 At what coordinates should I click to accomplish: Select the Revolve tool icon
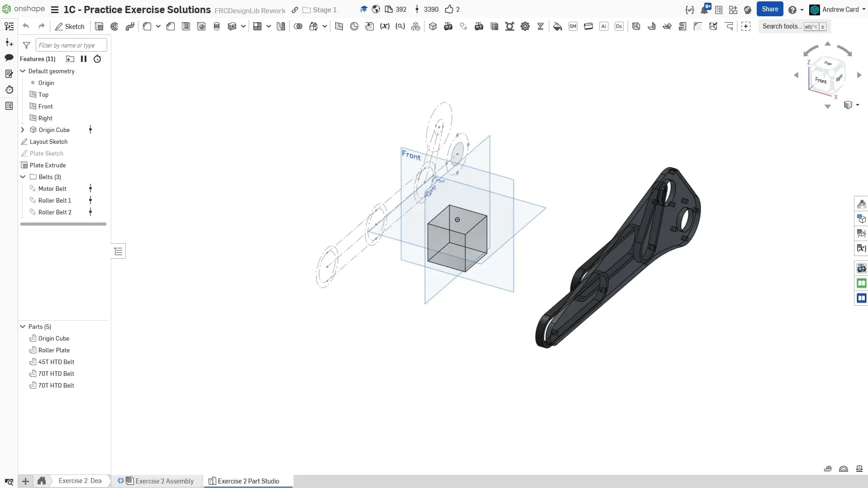point(114,26)
